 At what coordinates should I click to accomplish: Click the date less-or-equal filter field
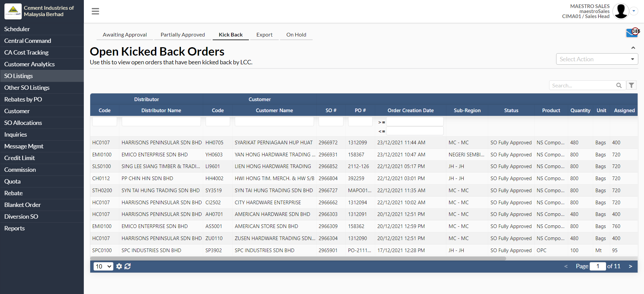pos(415,131)
